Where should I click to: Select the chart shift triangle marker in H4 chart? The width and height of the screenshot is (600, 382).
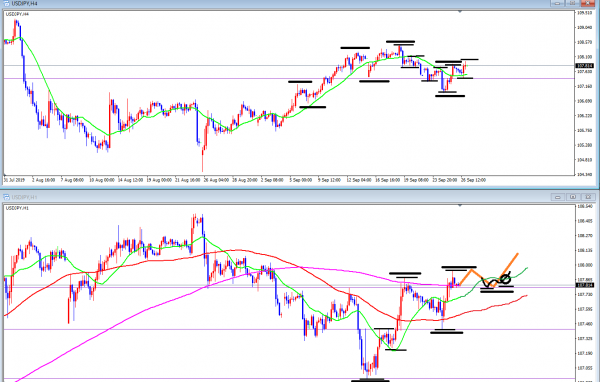pyautogui.click(x=460, y=12)
